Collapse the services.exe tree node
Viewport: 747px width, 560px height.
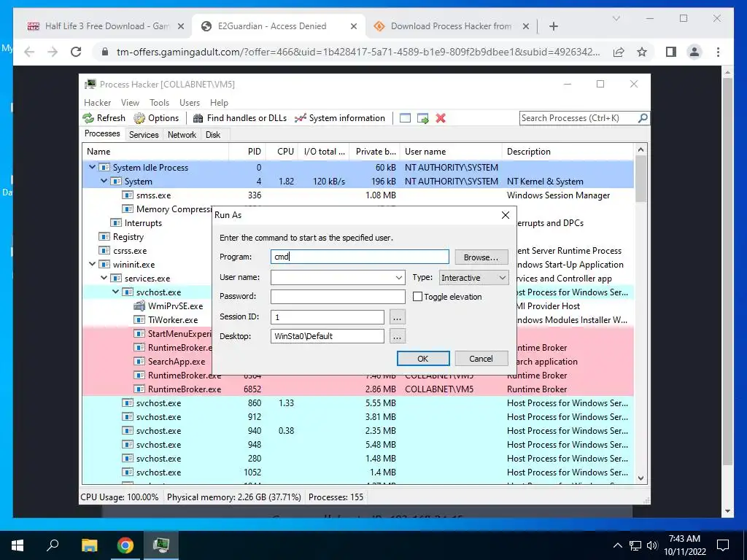(x=104, y=278)
